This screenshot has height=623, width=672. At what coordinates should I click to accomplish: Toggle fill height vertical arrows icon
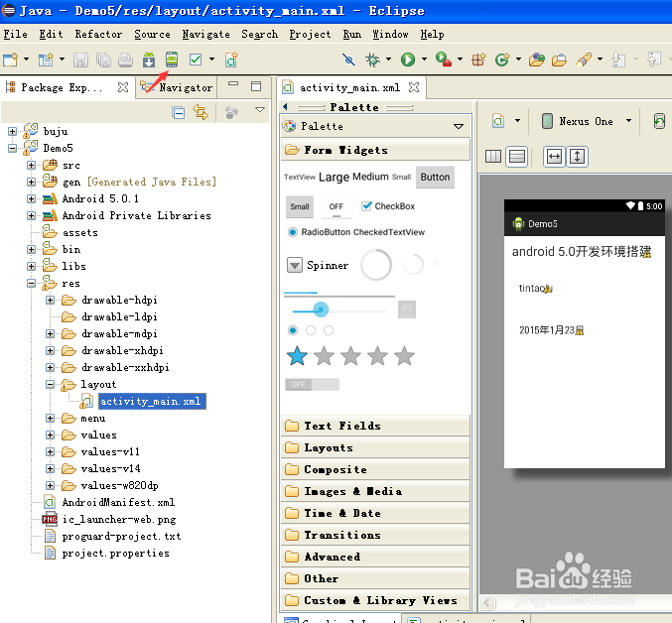tap(578, 157)
